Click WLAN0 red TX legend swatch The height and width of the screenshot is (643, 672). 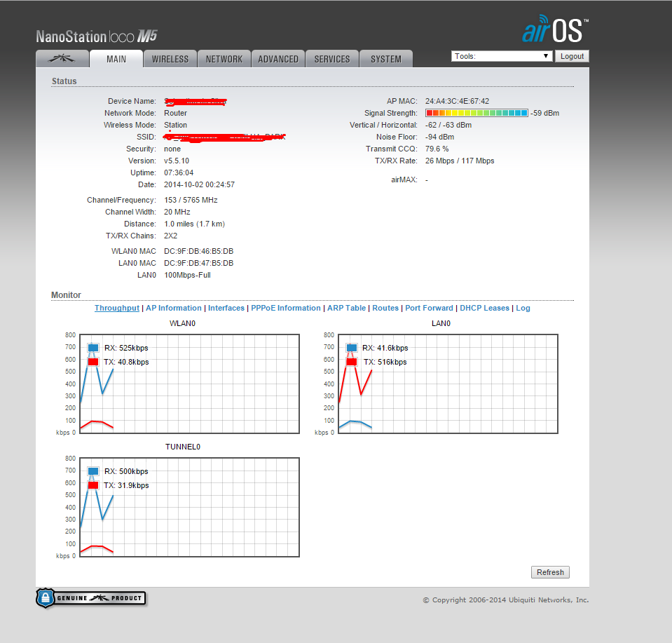click(93, 362)
